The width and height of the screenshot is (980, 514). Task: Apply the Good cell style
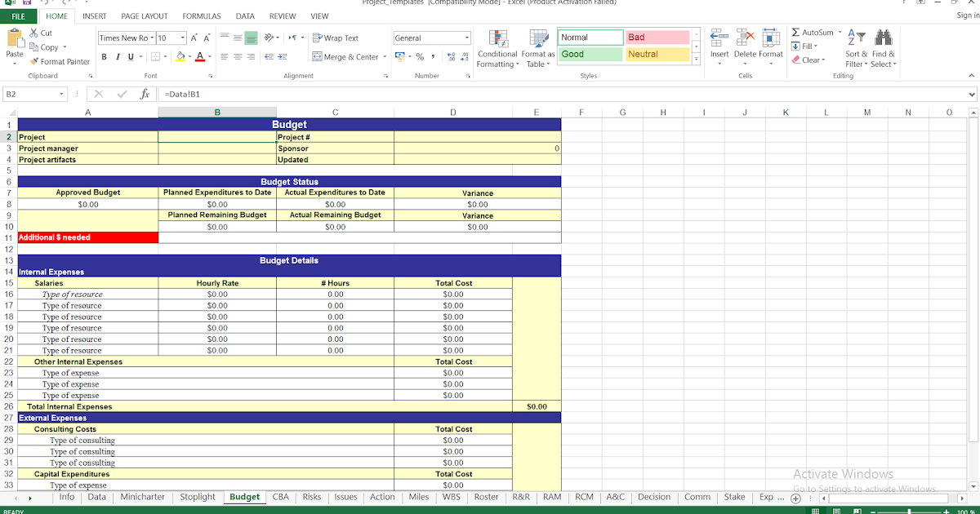tap(590, 52)
